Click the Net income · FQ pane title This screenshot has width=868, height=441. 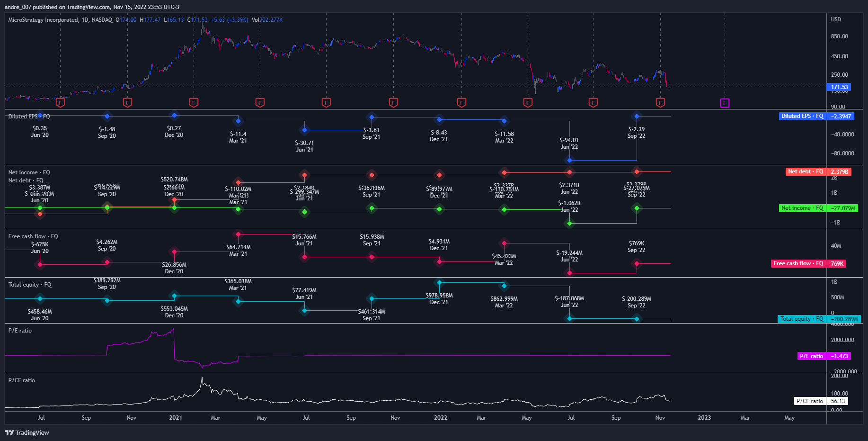[x=29, y=172]
